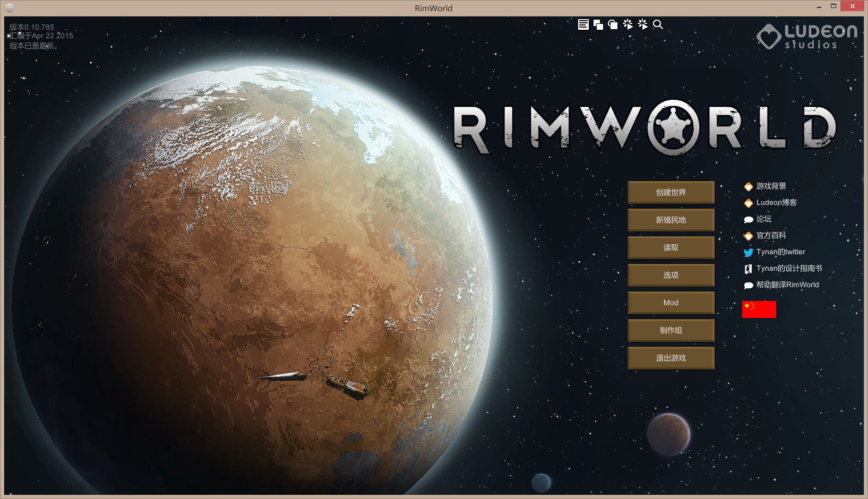868x499 pixels.
Task: Click the 新殖民地 button
Action: coord(671,220)
